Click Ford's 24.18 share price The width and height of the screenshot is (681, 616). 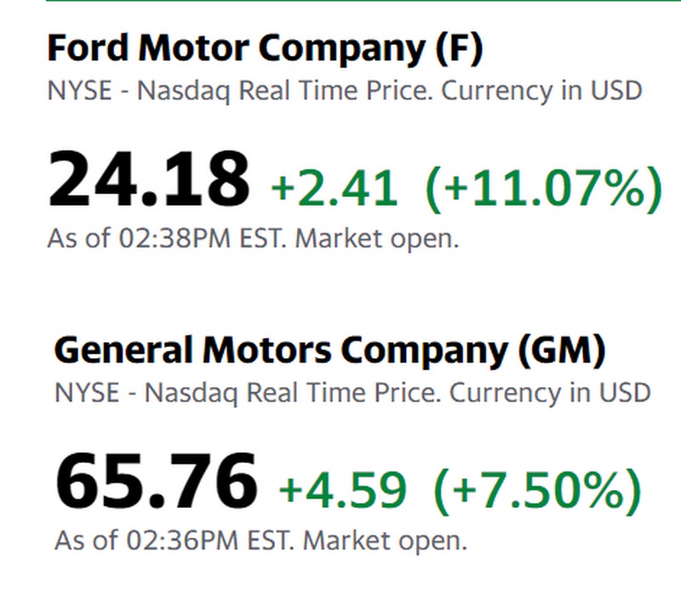pos(151,180)
